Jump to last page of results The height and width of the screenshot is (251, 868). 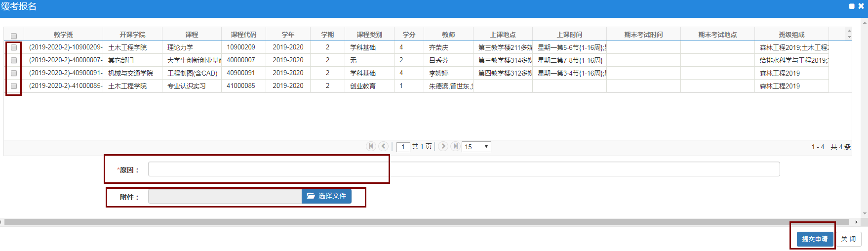click(455, 146)
